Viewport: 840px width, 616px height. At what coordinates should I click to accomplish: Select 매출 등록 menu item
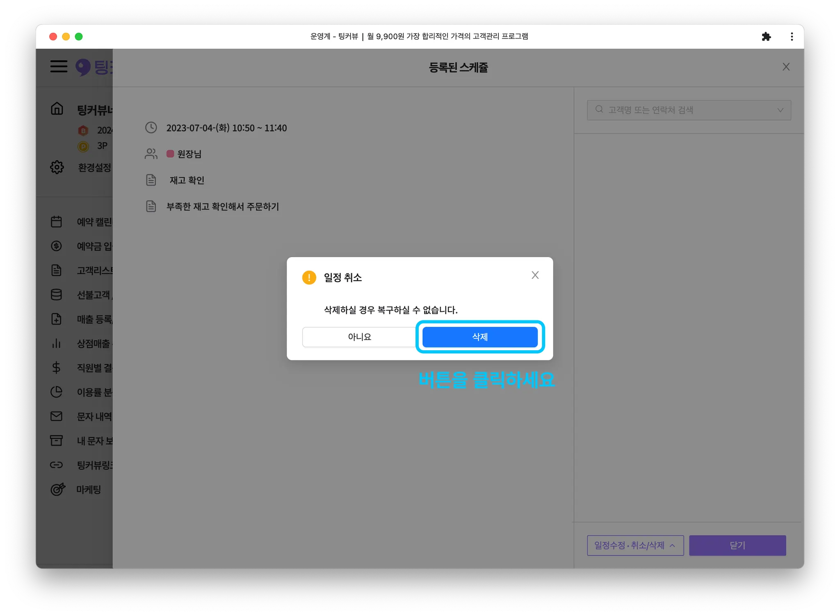pos(94,319)
